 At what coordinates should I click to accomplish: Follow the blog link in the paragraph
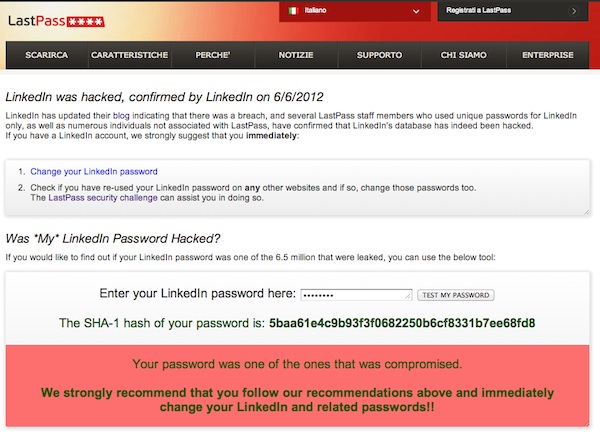[121, 116]
